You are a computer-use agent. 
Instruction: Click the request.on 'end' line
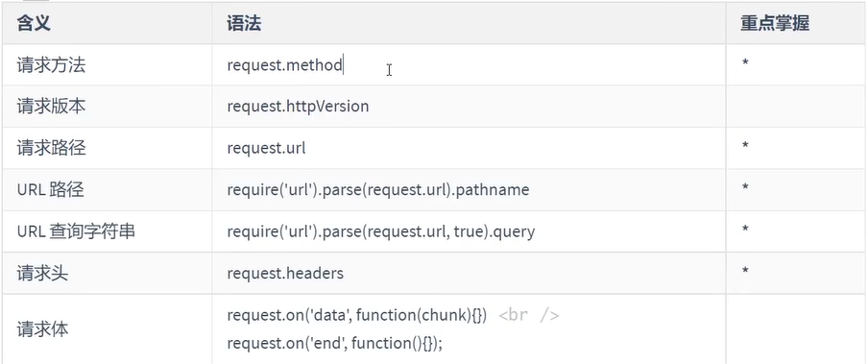click(335, 344)
